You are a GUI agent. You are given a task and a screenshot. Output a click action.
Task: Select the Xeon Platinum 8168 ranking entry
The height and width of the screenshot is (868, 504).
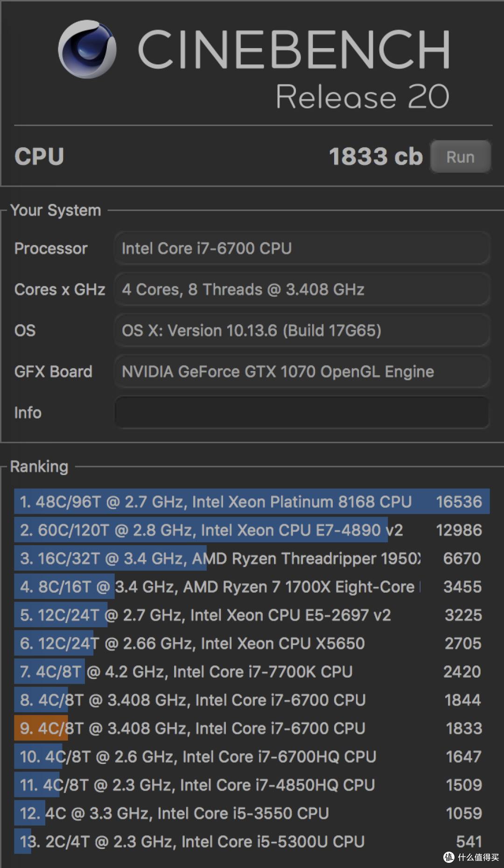[252, 502]
